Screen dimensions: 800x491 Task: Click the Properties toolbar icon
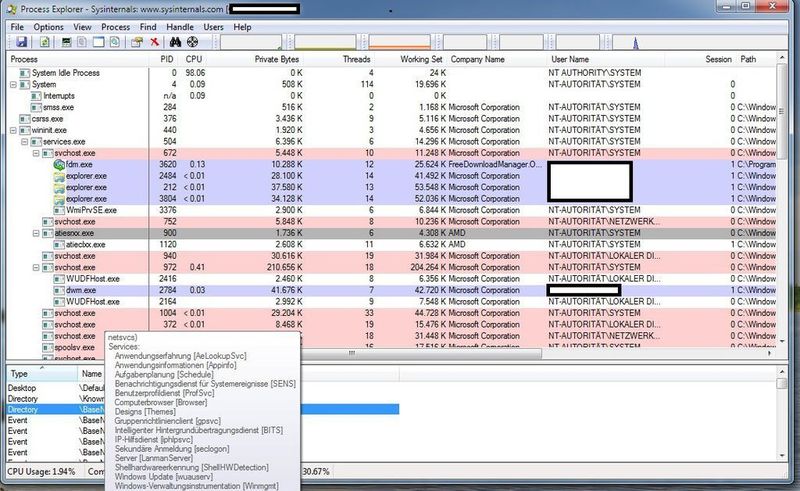click(x=132, y=42)
